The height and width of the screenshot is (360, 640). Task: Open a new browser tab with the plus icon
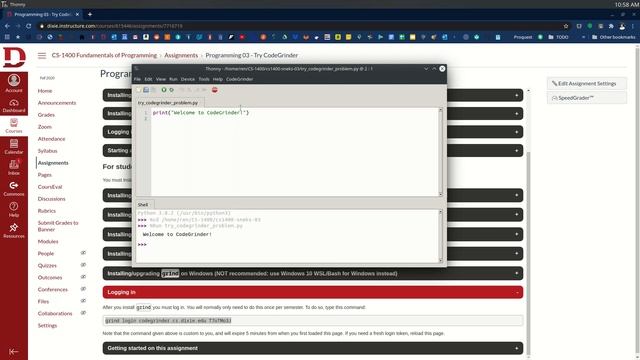coord(90,14)
